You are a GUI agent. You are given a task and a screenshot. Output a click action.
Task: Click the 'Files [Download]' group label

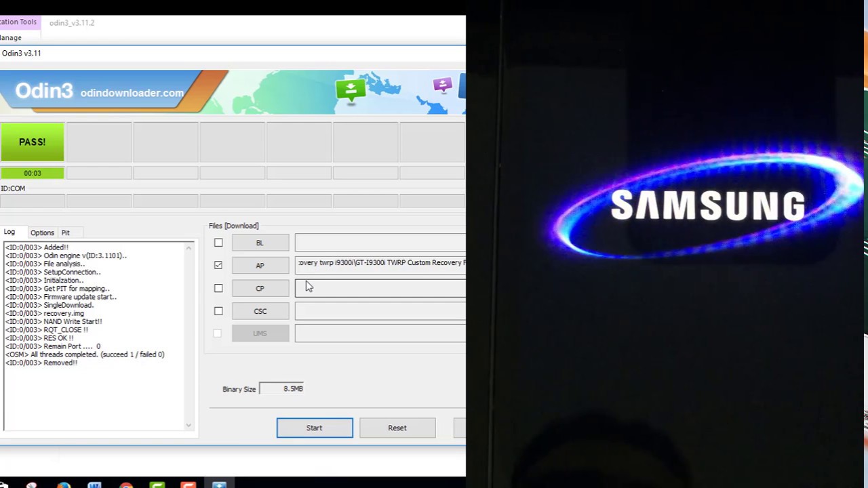pyautogui.click(x=234, y=226)
